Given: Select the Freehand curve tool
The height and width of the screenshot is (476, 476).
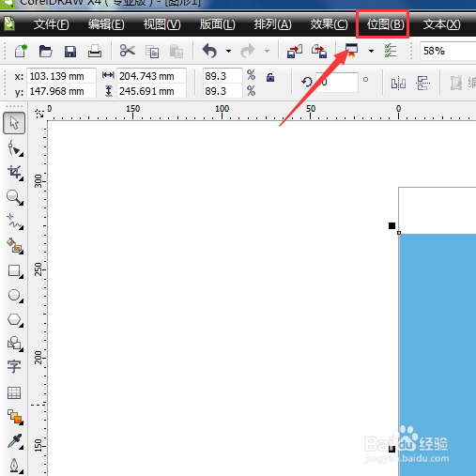Looking at the screenshot, I should pos(14,222).
